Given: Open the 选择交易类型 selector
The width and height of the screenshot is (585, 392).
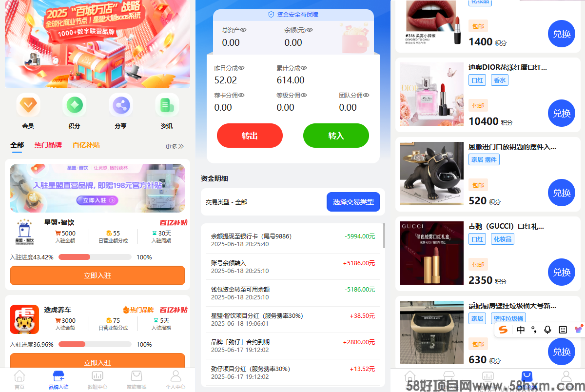Looking at the screenshot, I should click(x=353, y=202).
